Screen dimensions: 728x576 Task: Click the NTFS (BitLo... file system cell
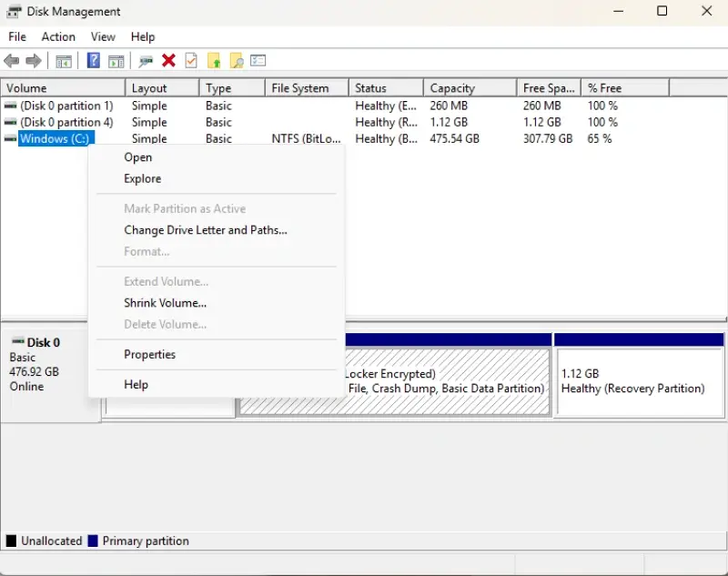pyautogui.click(x=306, y=138)
